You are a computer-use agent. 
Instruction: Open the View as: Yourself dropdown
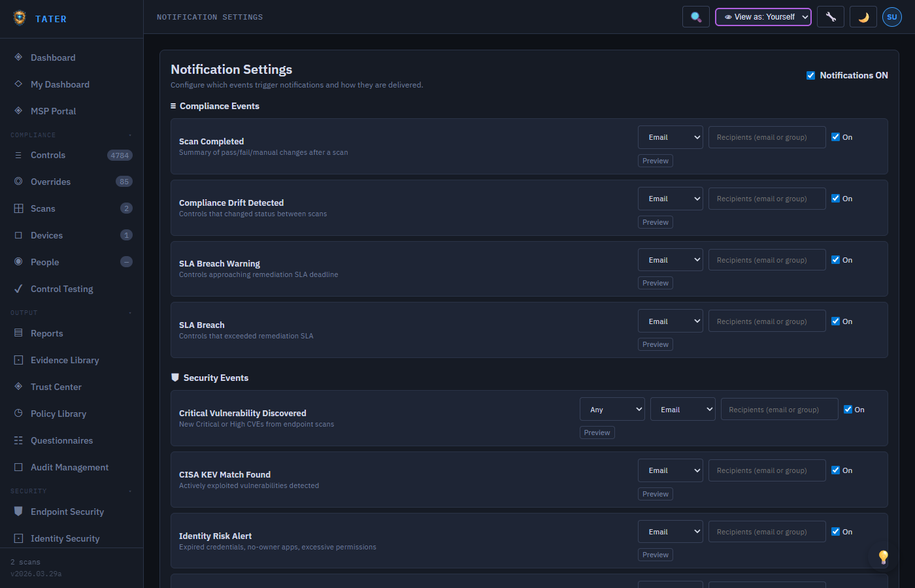tap(763, 17)
